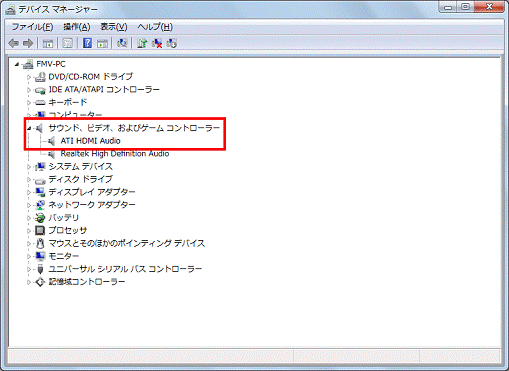The image size is (509, 371).
Task: Select the 記憶域コントローラー label
Action: coord(87,282)
